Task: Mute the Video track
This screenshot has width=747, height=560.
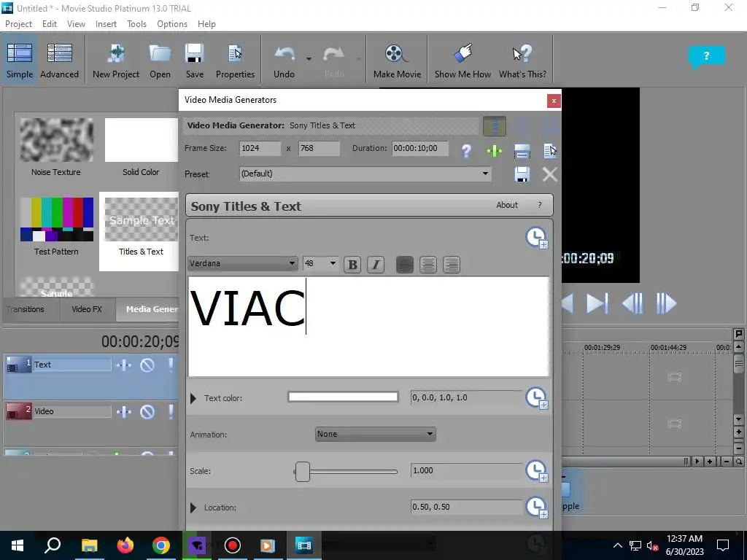Action: 147,412
